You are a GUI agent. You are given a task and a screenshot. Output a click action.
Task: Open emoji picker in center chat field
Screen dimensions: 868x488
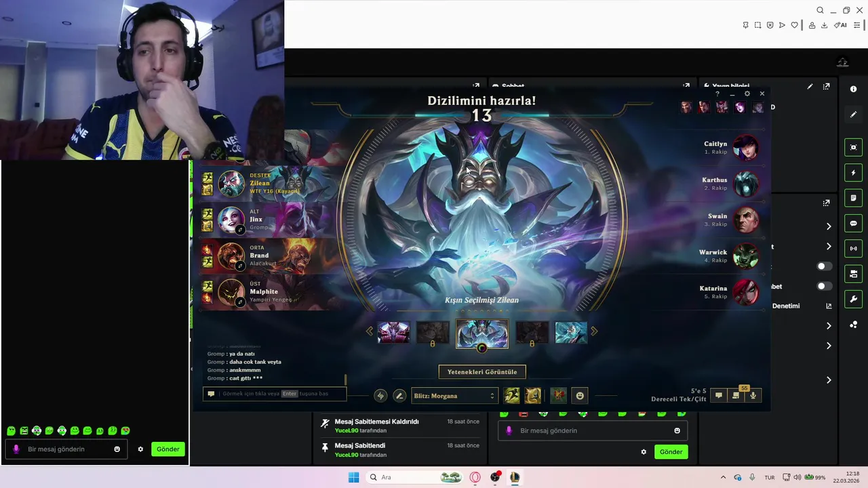click(x=677, y=430)
